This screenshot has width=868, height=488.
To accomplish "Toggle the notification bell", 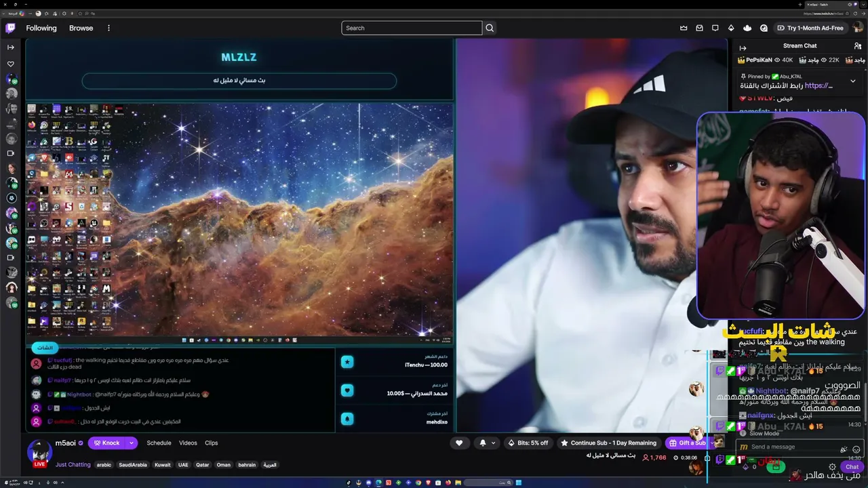I will [482, 443].
